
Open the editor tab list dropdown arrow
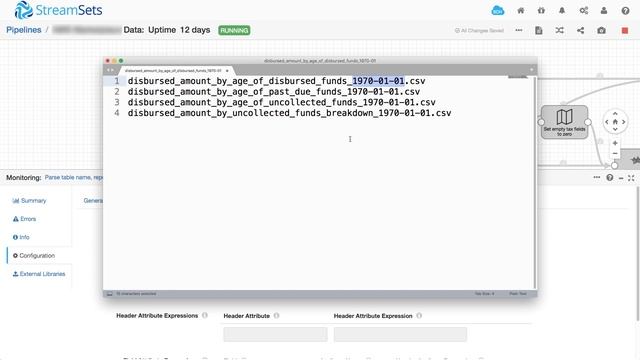click(x=531, y=70)
